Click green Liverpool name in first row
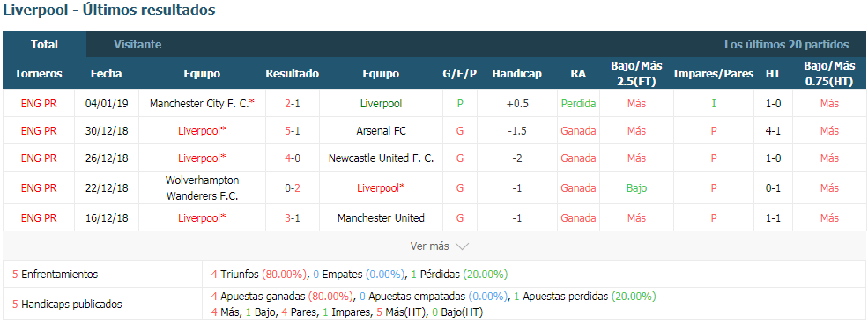Image resolution: width=868 pixels, height=323 pixels. click(381, 104)
